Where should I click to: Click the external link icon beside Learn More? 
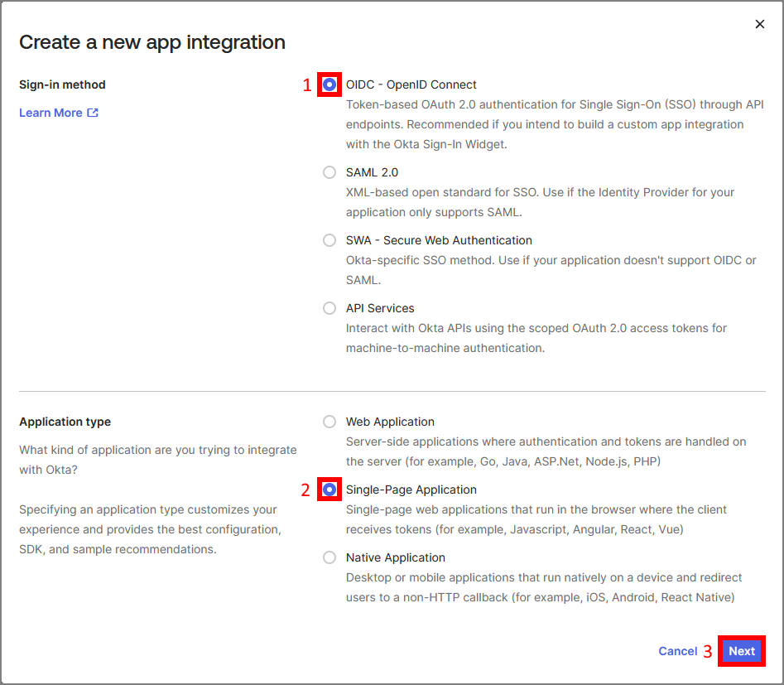(x=93, y=113)
